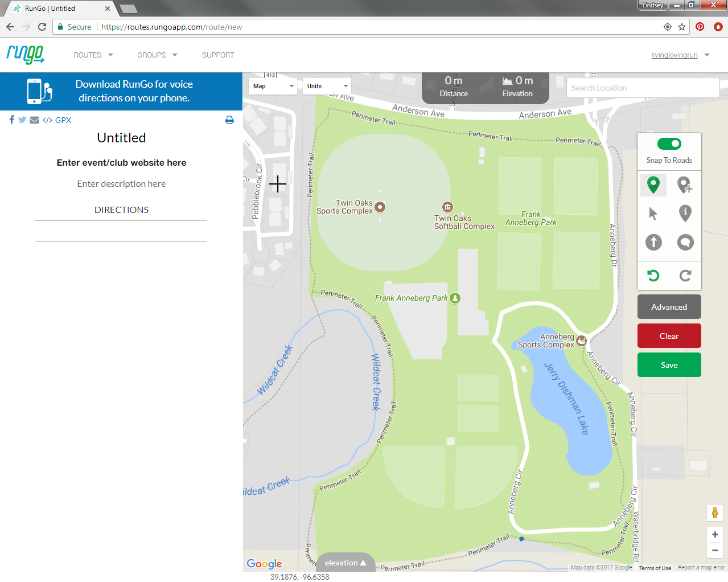Expand the elevation panel

click(345, 563)
